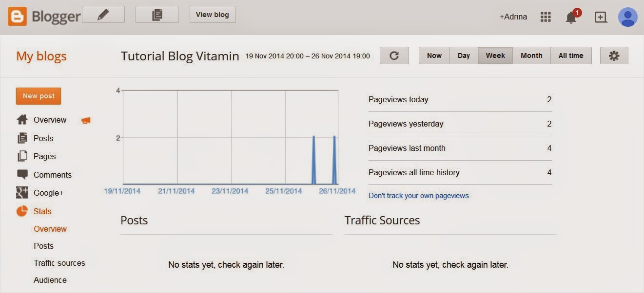Viewport: 644px width, 293px height.
Task: Click the Pageviews all time history row
Action: [460, 172]
